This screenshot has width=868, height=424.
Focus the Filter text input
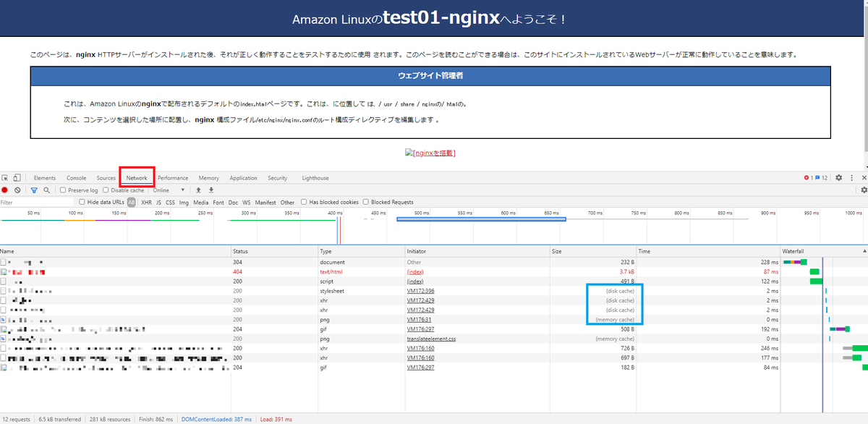click(38, 203)
